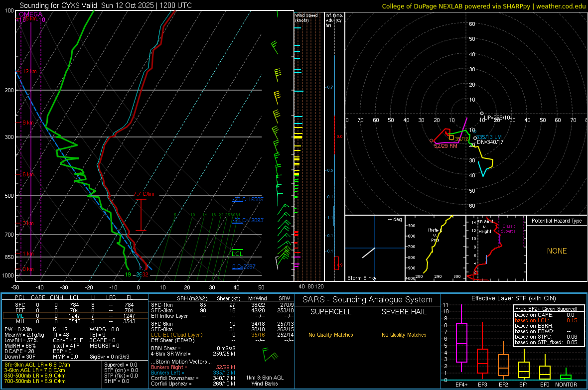Click the based on STP_fixed: 0.05 line

546,342
